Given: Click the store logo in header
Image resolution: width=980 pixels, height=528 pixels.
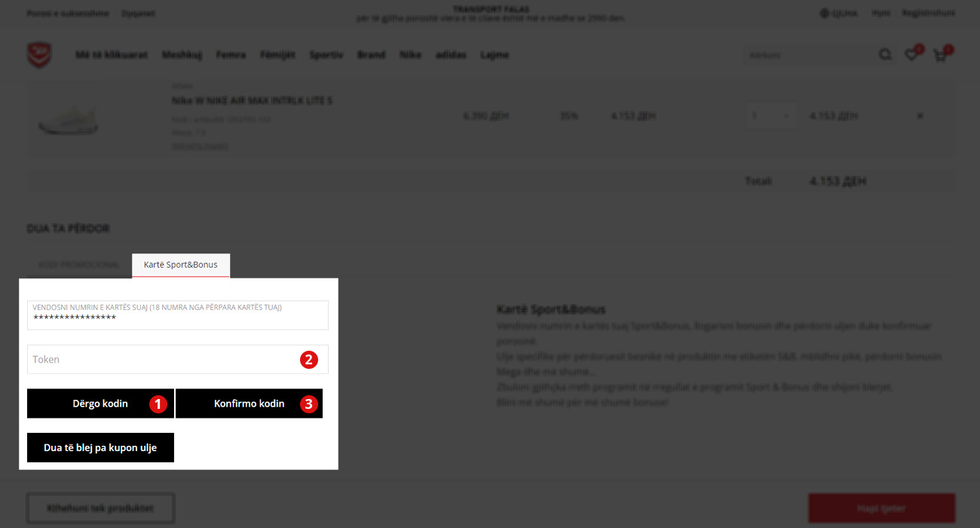Looking at the screenshot, I should pyautogui.click(x=39, y=55).
